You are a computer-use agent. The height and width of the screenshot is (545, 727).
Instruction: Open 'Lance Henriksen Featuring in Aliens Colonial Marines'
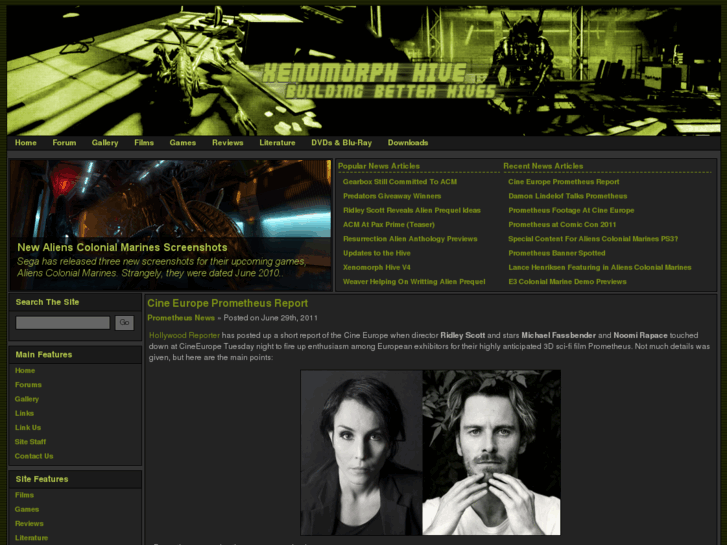[x=599, y=268]
